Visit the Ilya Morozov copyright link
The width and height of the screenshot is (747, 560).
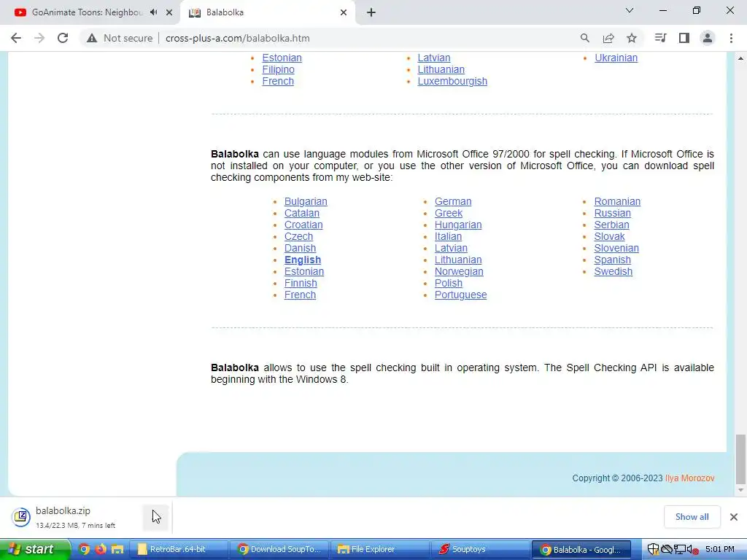tap(690, 478)
